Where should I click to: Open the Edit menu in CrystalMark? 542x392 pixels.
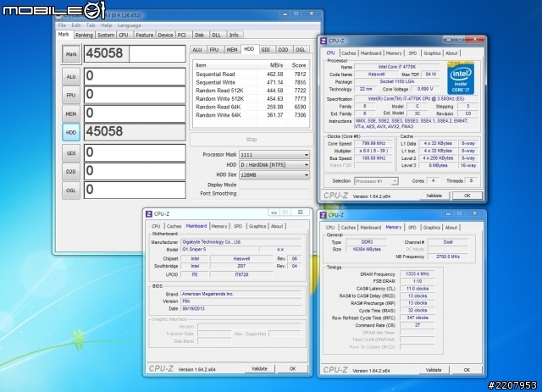pyautogui.click(x=76, y=25)
